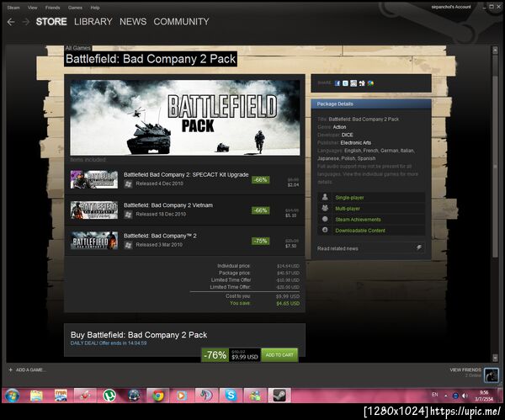Switch to the LIBRARY tab
505x420 pixels.
point(93,22)
